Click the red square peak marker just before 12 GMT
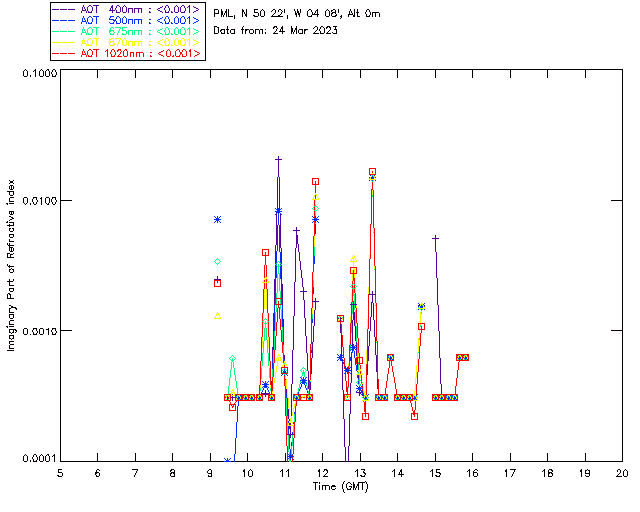 pos(316,181)
